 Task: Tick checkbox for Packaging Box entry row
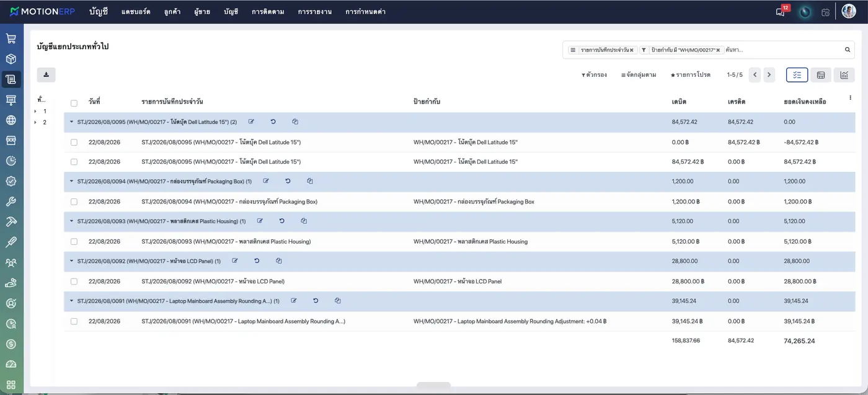(x=74, y=202)
